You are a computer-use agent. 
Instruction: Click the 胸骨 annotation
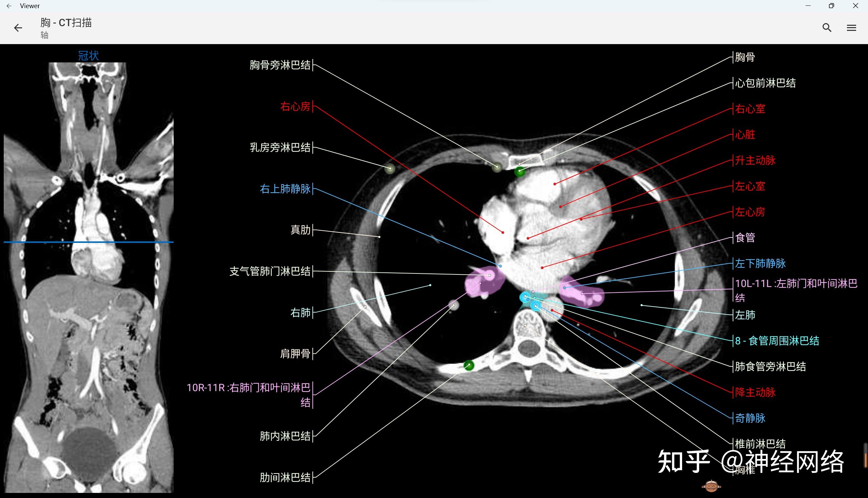pyautogui.click(x=745, y=57)
